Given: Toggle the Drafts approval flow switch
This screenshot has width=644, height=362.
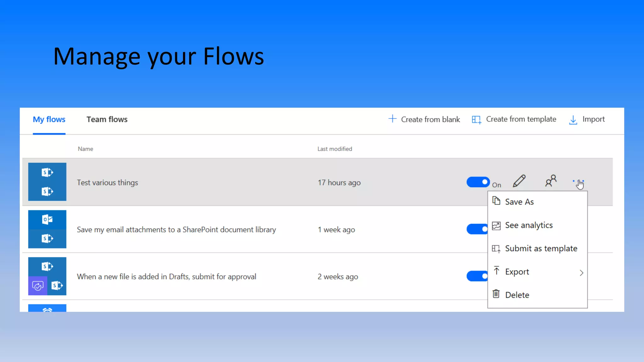Looking at the screenshot, I should point(477,276).
